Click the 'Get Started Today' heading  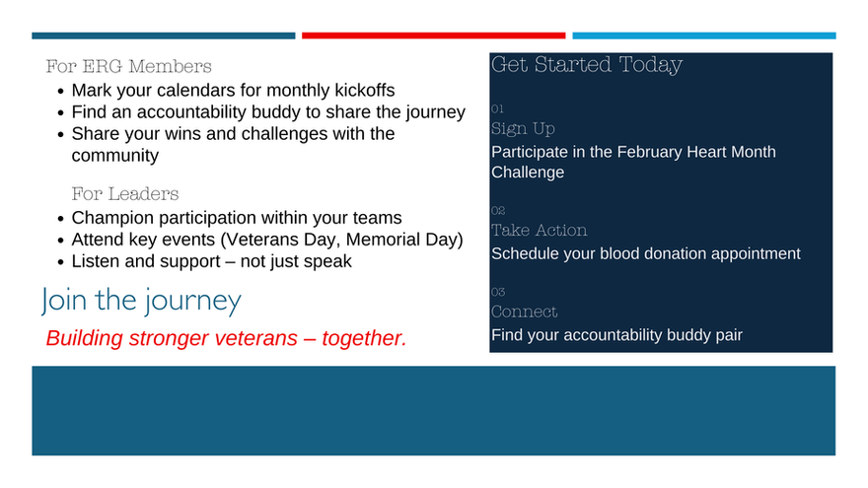[586, 65]
